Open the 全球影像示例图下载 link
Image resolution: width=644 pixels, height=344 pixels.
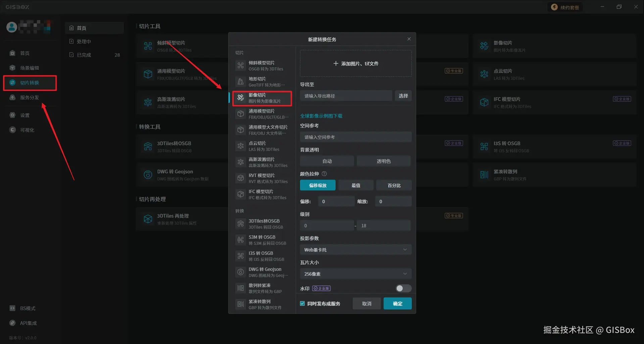[x=321, y=116]
